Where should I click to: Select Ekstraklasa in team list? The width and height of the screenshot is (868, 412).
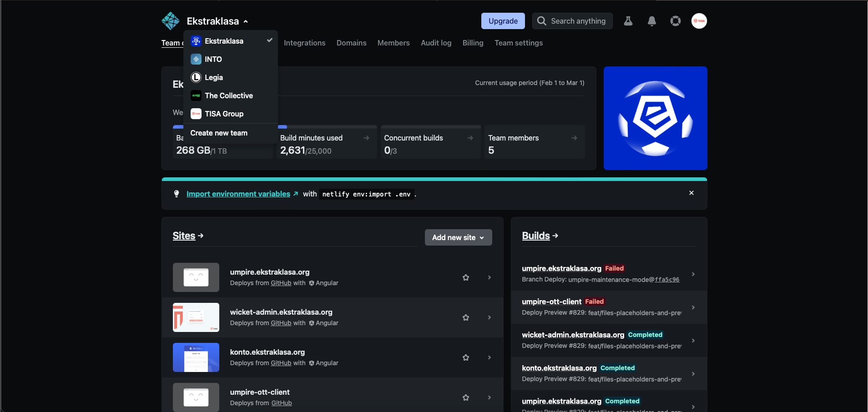click(231, 41)
